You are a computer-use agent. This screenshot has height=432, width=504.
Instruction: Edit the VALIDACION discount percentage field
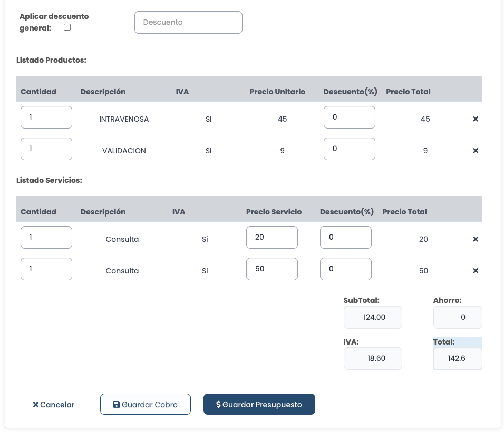point(350,149)
